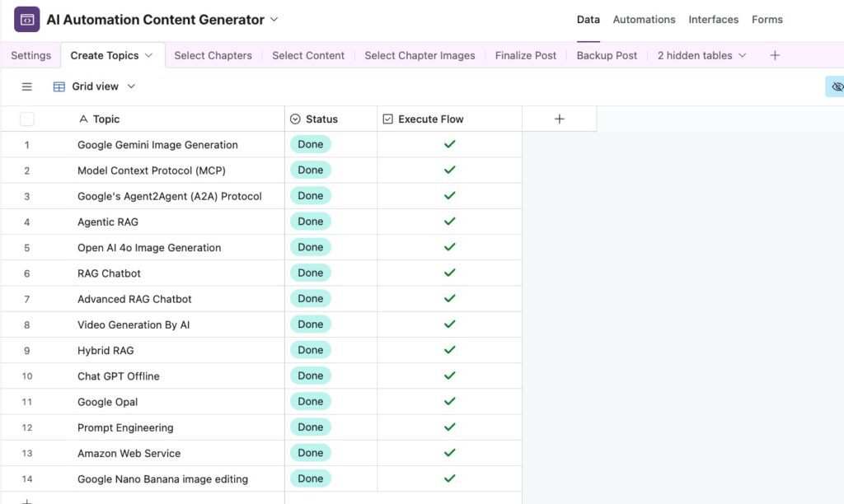The width and height of the screenshot is (844, 504).
Task: Open the views sidebar hamburger menu
Action: (27, 86)
